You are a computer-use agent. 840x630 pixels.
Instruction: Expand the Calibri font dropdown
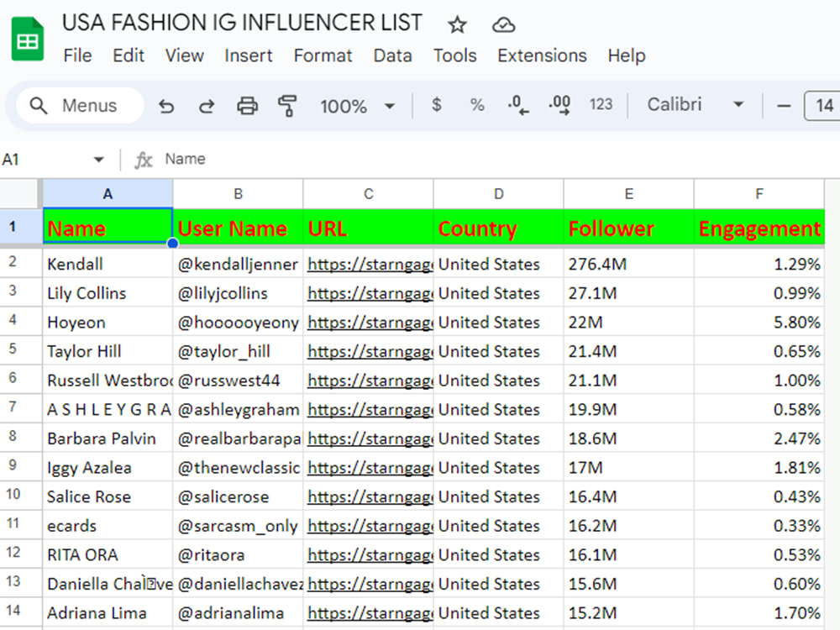696,104
